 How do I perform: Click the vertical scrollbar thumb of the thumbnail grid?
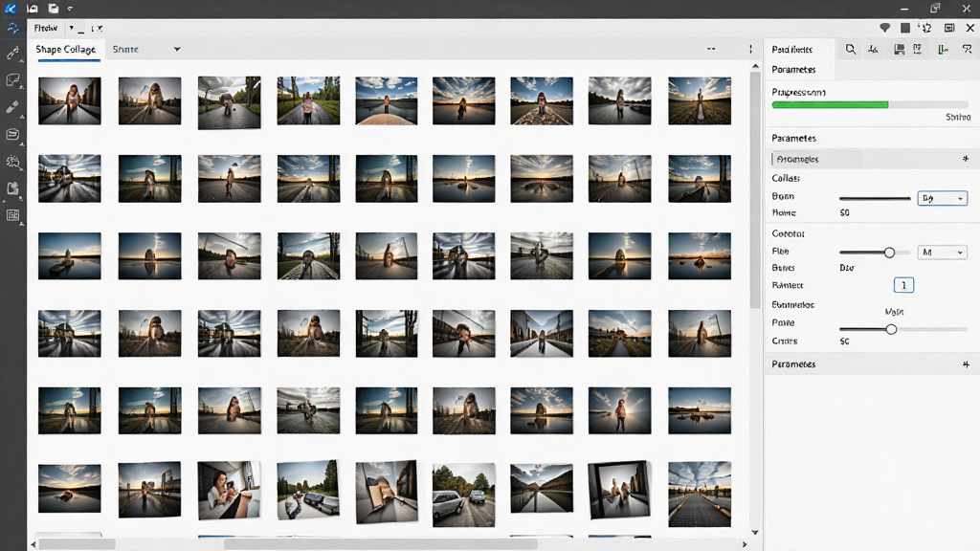[755, 190]
